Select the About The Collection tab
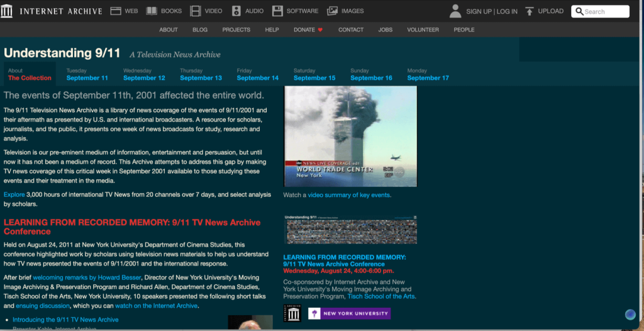The height and width of the screenshot is (331, 644). (30, 74)
